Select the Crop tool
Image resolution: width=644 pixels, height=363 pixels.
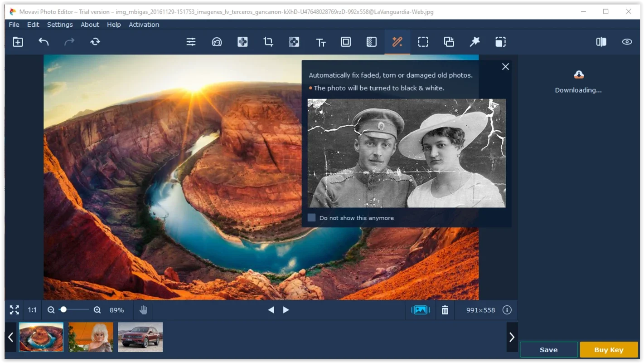[x=268, y=42]
